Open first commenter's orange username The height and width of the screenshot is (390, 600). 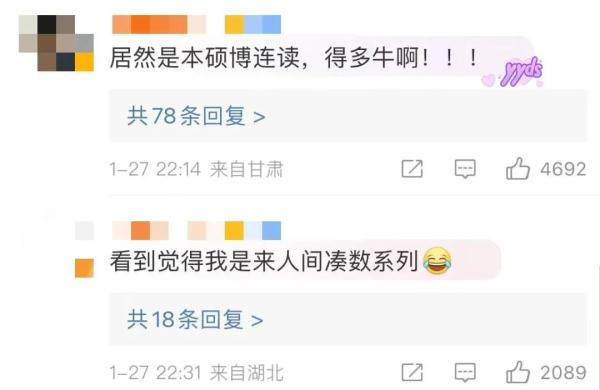pyautogui.click(x=159, y=24)
